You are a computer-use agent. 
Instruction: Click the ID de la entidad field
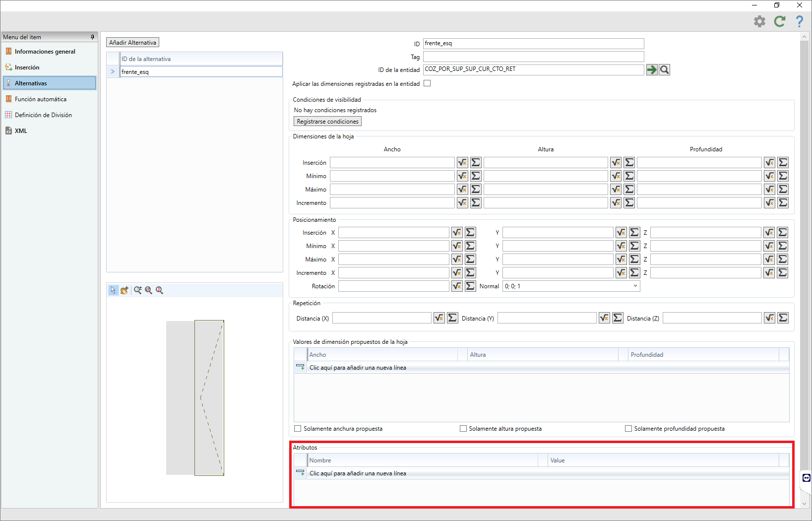tap(533, 70)
